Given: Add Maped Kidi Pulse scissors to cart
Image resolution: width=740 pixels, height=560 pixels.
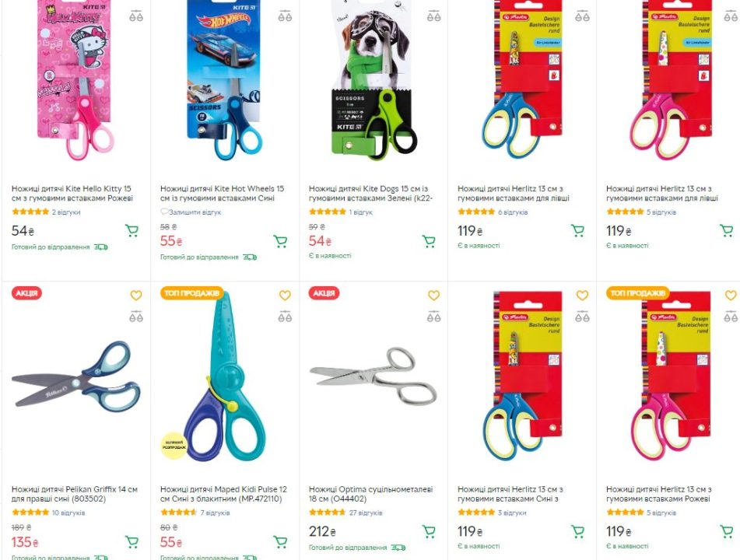Looking at the screenshot, I should click(280, 541).
